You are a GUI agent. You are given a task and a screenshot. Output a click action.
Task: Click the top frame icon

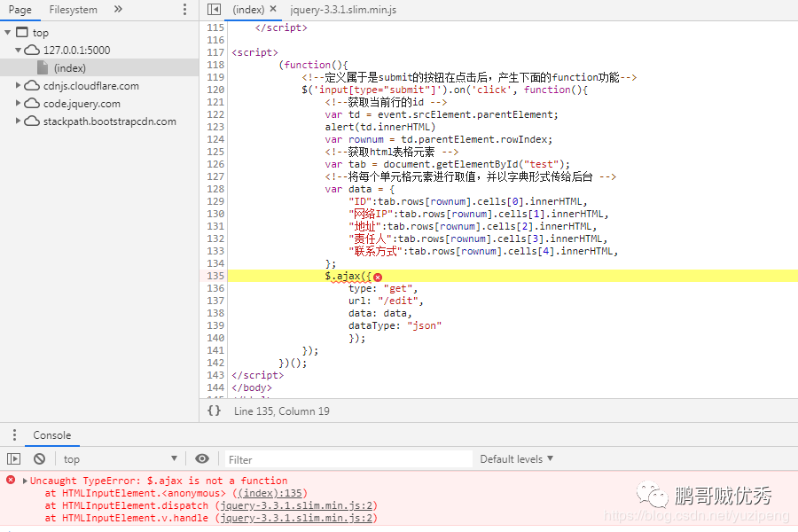coord(22,33)
